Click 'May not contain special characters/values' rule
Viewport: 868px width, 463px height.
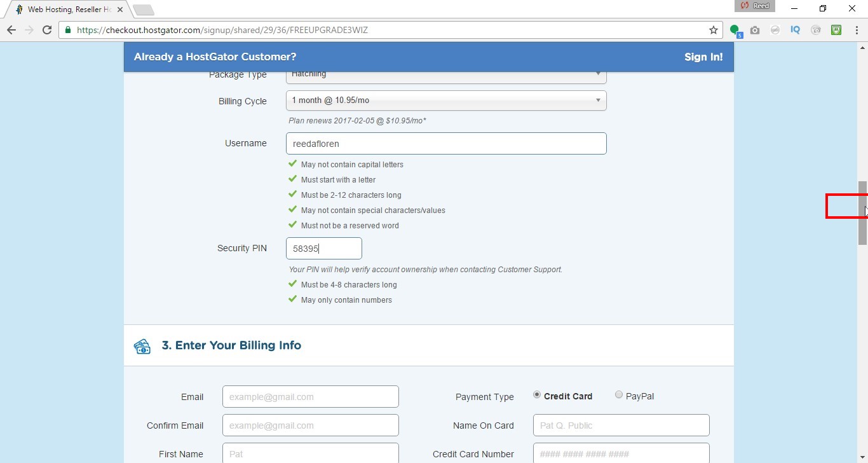pos(373,210)
